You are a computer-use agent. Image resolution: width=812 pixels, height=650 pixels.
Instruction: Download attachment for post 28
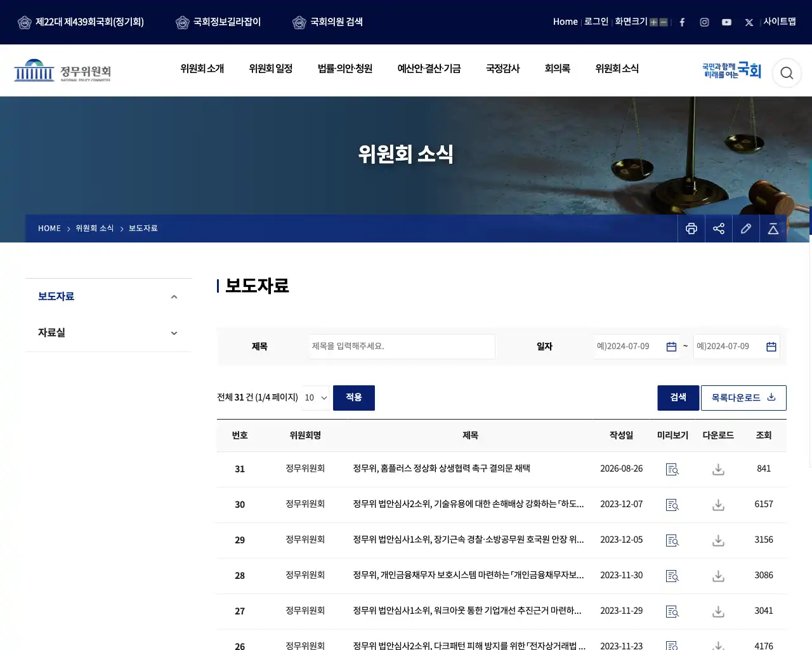718,576
